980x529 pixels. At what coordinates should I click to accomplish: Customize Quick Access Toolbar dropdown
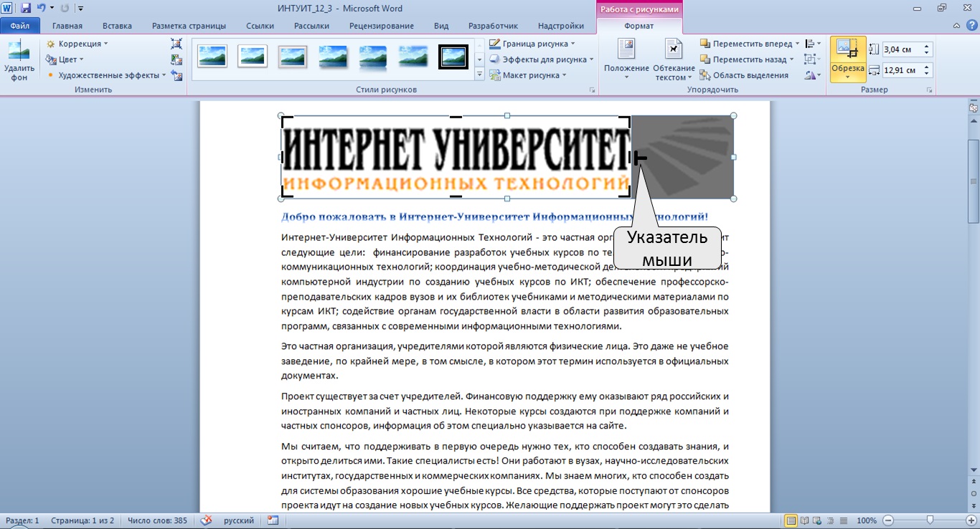[80, 9]
